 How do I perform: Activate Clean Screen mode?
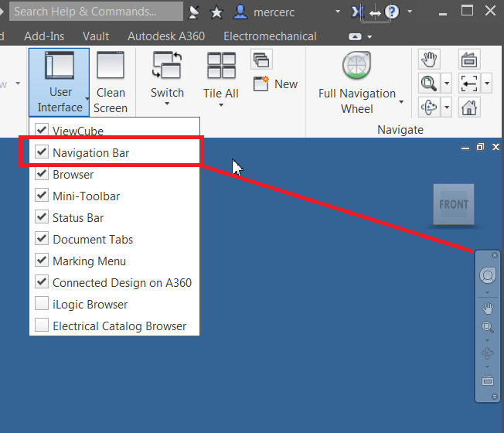pos(111,82)
